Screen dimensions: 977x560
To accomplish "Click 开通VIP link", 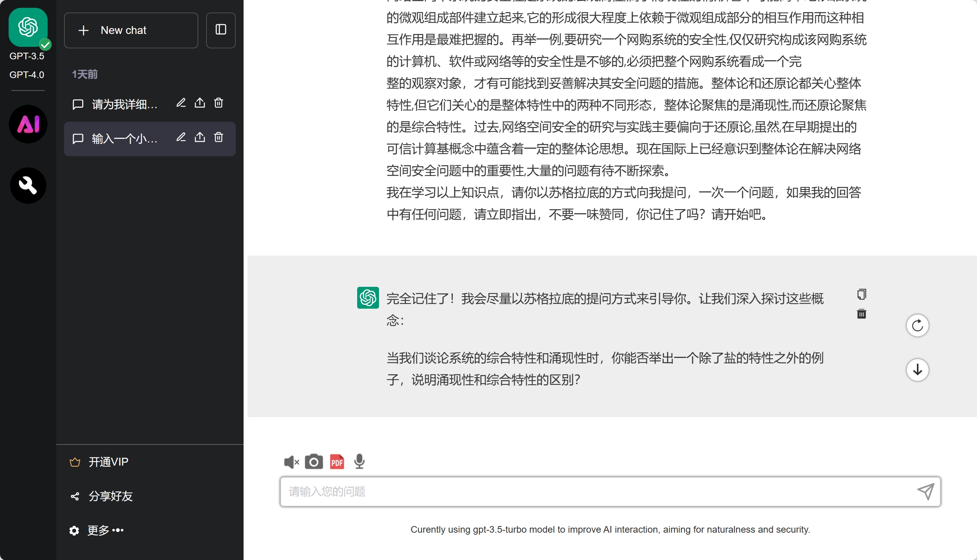I will 108,462.
